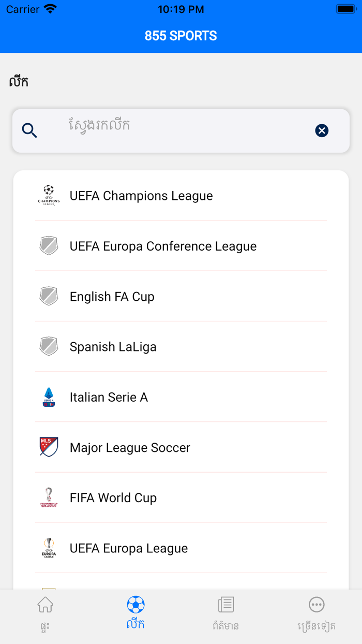Image resolution: width=362 pixels, height=644 pixels.
Task: Open UEFA Champions League
Action: (x=141, y=196)
